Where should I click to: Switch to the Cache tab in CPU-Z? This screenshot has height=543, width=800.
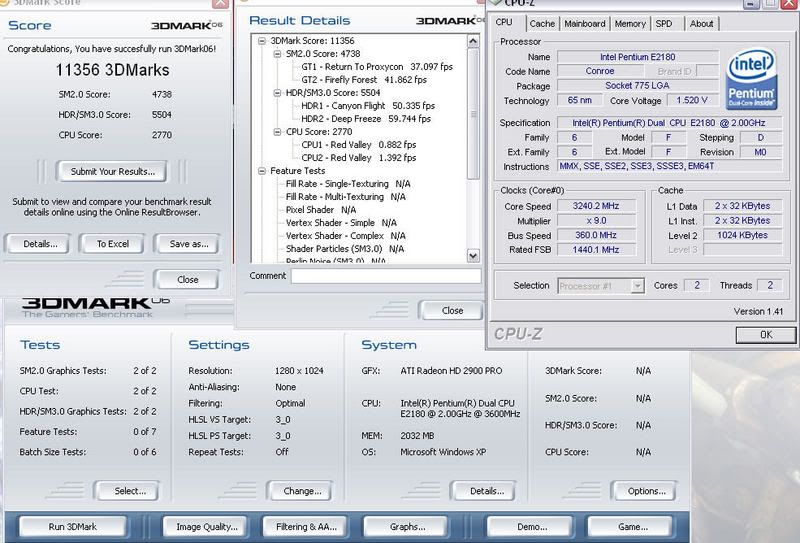point(542,23)
